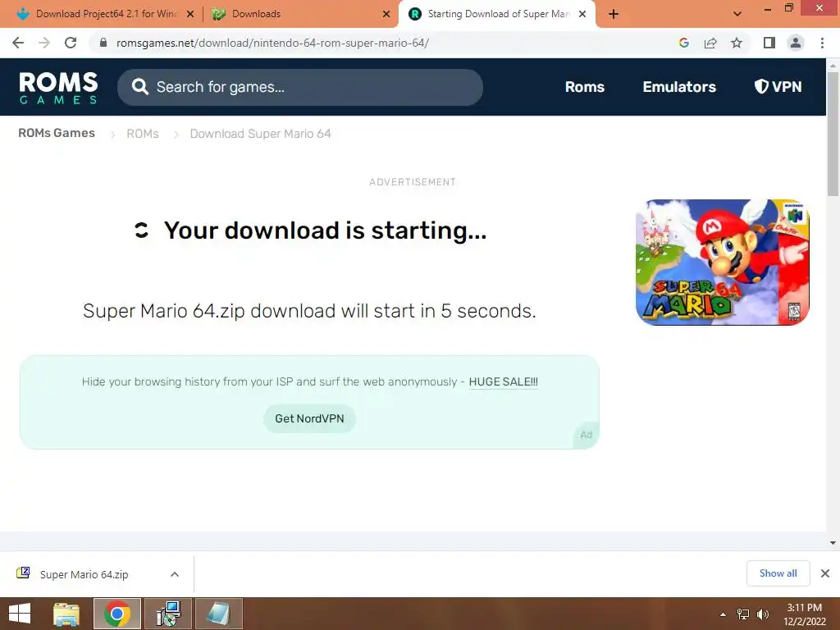Click the scrollbar up arrow
This screenshot has height=630, width=840.
pos(833,65)
